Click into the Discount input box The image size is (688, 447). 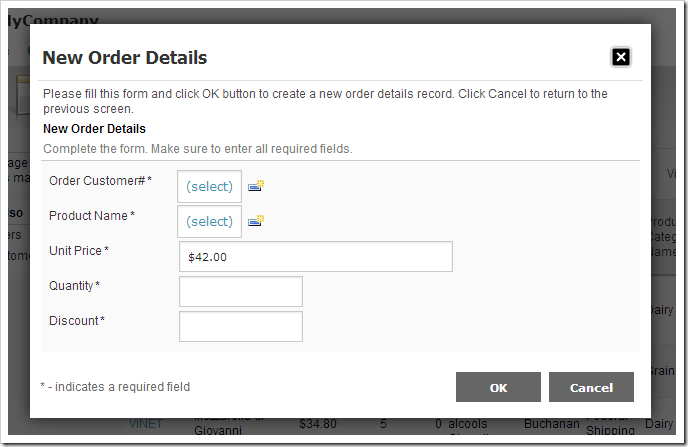click(240, 326)
